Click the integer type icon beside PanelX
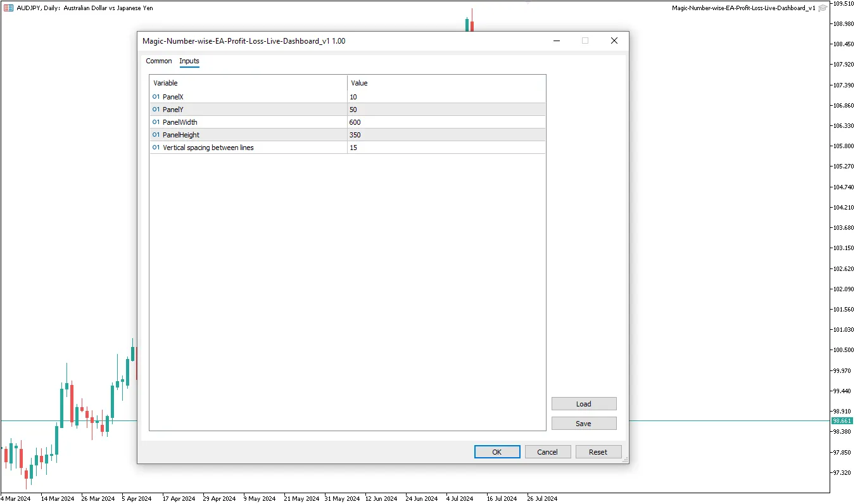Viewport: 860px width, 504px height. [156, 97]
